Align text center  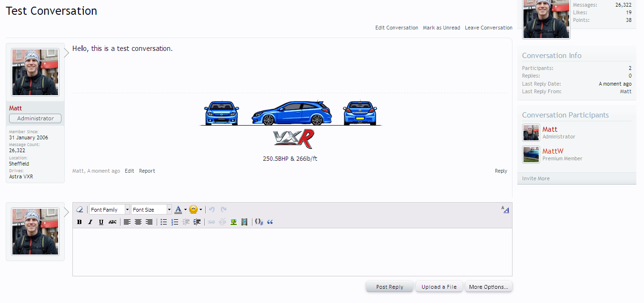[x=138, y=222]
